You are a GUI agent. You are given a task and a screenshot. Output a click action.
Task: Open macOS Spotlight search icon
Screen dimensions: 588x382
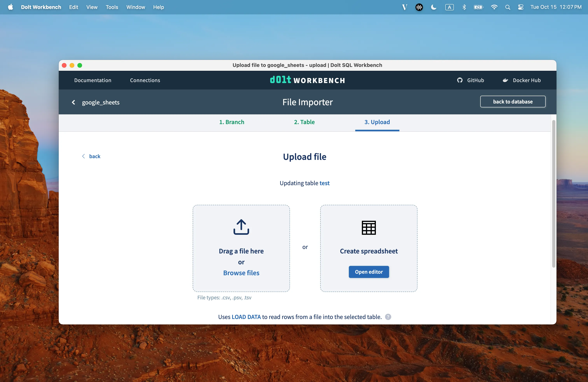[507, 7]
